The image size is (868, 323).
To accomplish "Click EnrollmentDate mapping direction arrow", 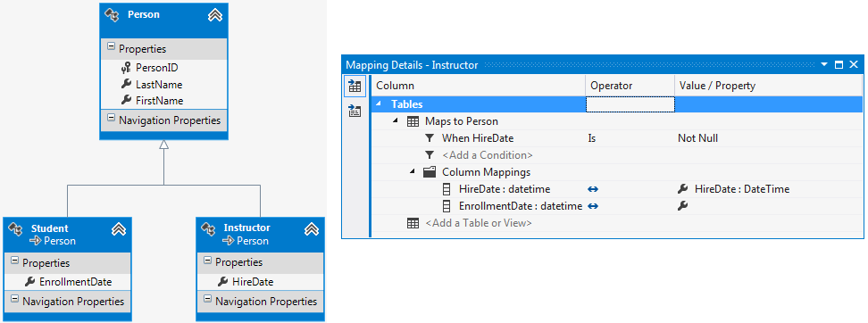I will (593, 206).
